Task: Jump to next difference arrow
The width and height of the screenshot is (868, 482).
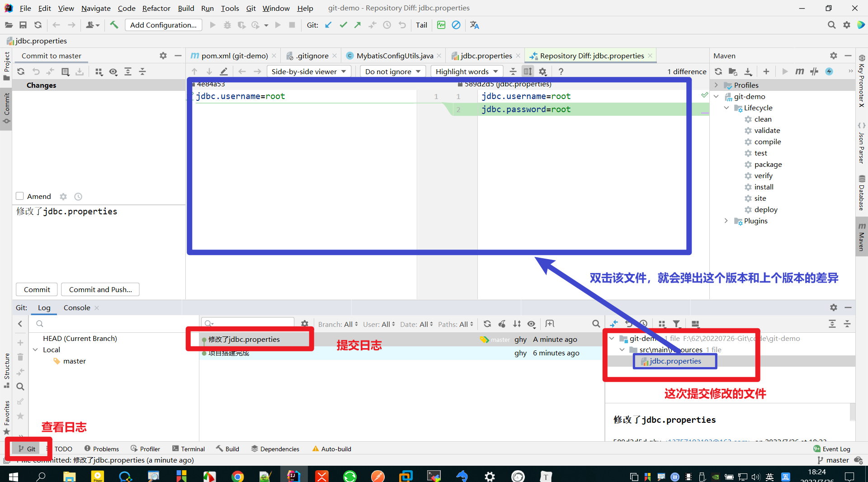Action: pyautogui.click(x=209, y=72)
